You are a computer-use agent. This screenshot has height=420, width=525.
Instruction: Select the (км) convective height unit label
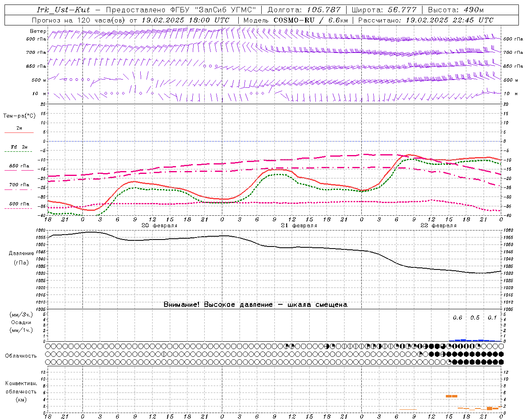pyautogui.click(x=21, y=399)
